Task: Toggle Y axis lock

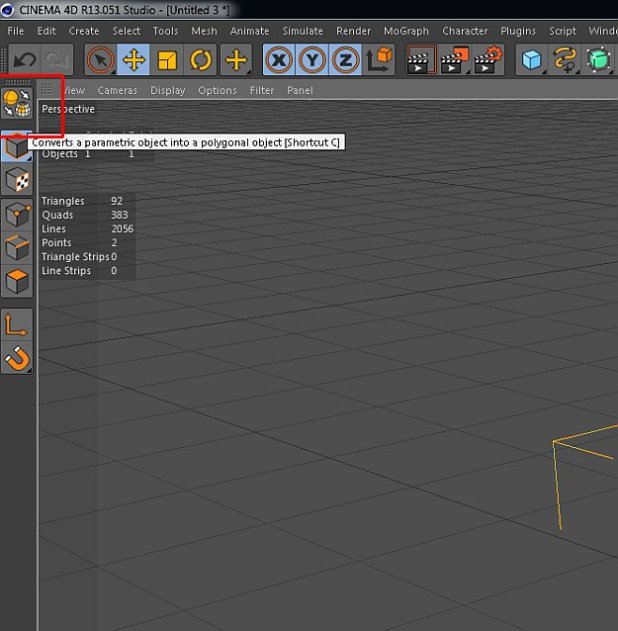Action: pyautogui.click(x=312, y=60)
